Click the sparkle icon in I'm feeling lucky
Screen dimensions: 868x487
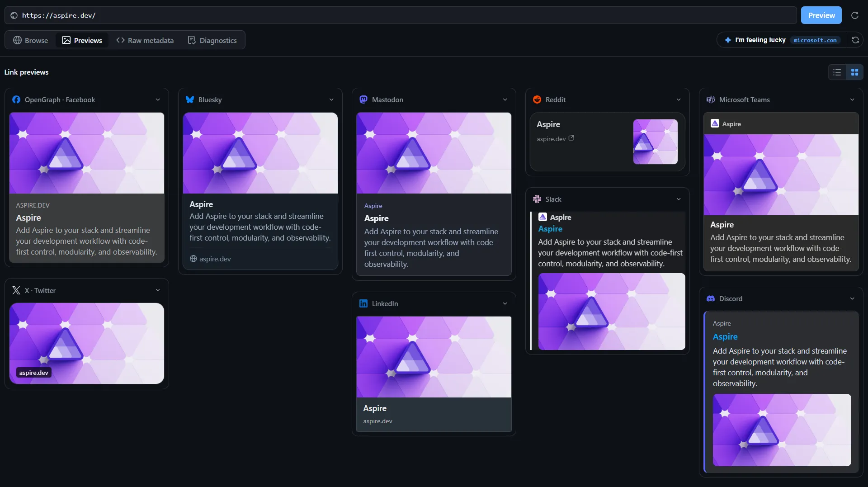coord(728,40)
